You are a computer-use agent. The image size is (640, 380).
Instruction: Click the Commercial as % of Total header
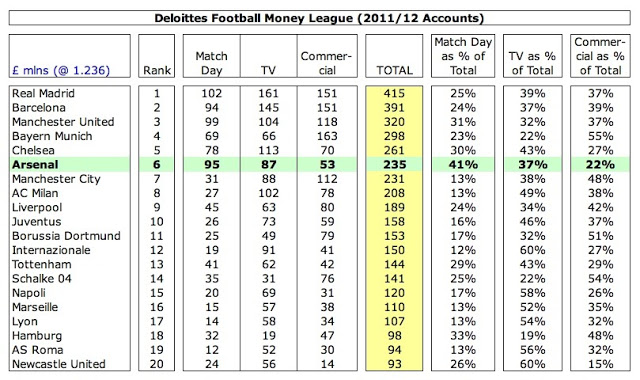click(x=600, y=56)
